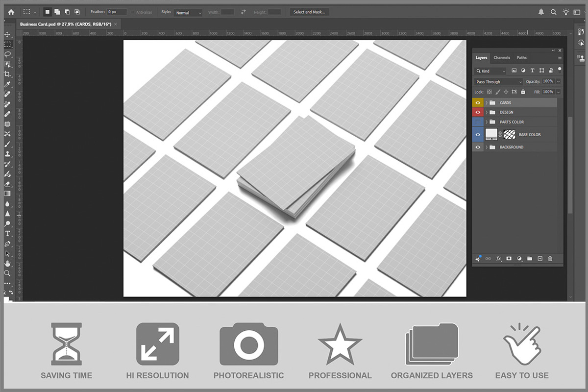The image size is (588, 392).
Task: Click the BASE COLOR mask thumbnail
Action: click(510, 134)
